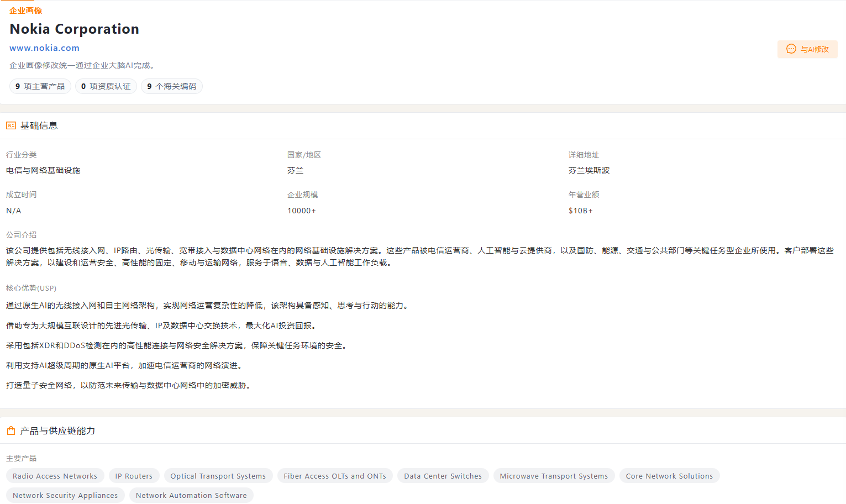846x504 pixels.
Task: Click the Fiber Access OLTs and ONTs tag
Action: point(335,476)
